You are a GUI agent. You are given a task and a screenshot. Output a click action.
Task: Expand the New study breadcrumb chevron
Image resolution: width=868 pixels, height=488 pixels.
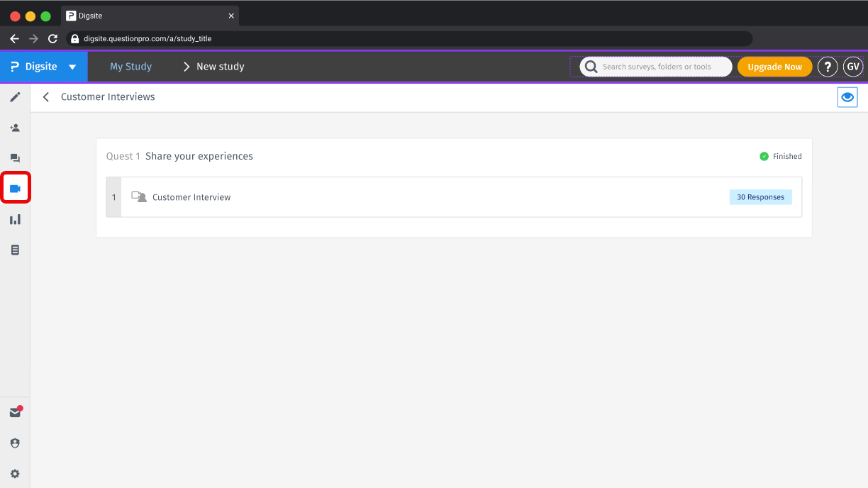pyautogui.click(x=184, y=66)
